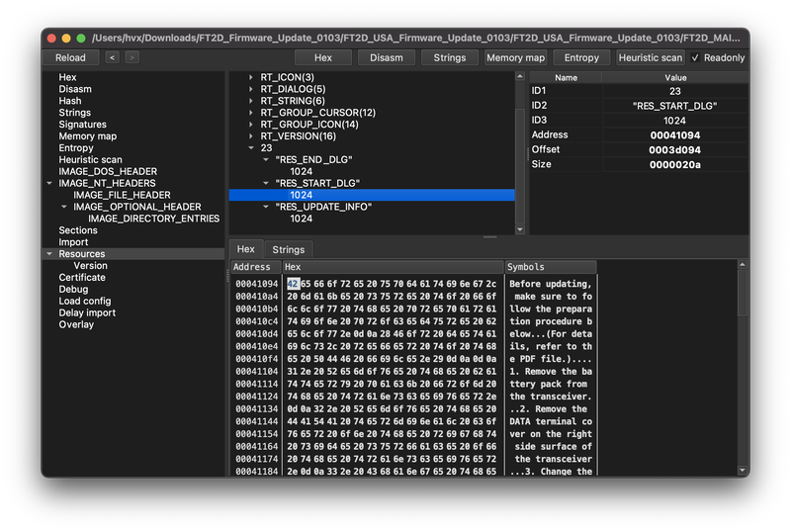Click the first hex byte 42
Viewport: 791px width, 532px height.
tap(293, 284)
